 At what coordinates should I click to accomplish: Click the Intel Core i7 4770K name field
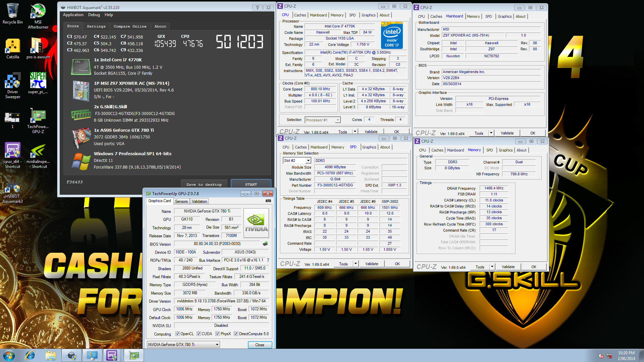[339, 26]
